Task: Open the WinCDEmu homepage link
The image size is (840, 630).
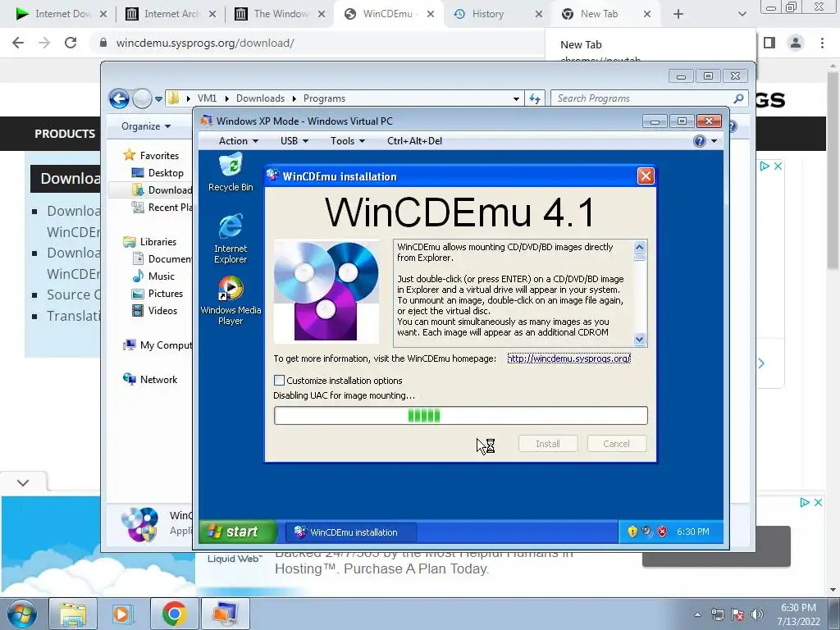Action: tap(569, 358)
